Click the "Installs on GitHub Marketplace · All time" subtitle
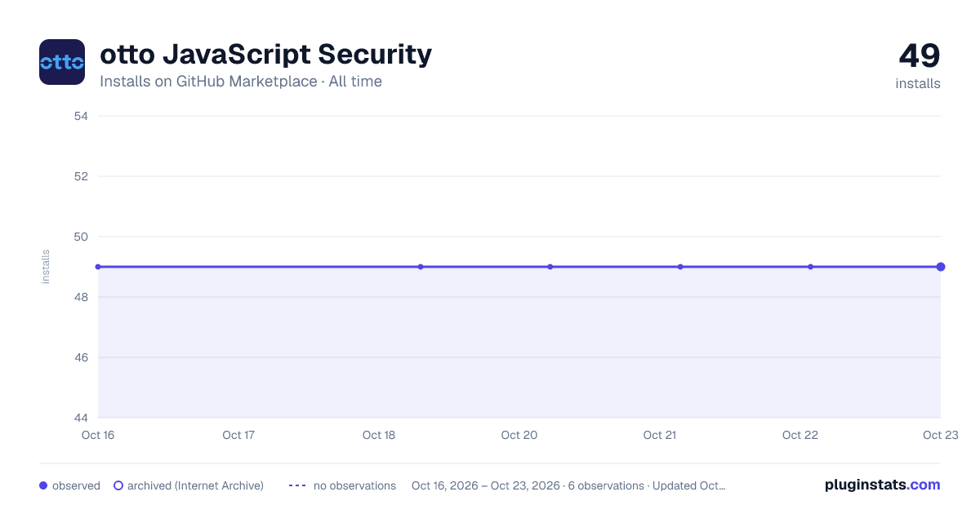The width and height of the screenshot is (980, 514). pyautogui.click(x=241, y=82)
